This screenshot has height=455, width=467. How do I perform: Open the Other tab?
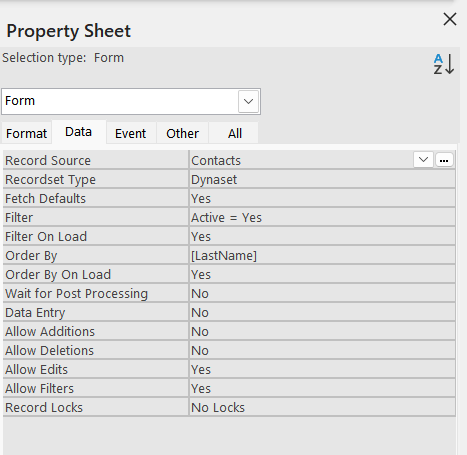point(182,133)
